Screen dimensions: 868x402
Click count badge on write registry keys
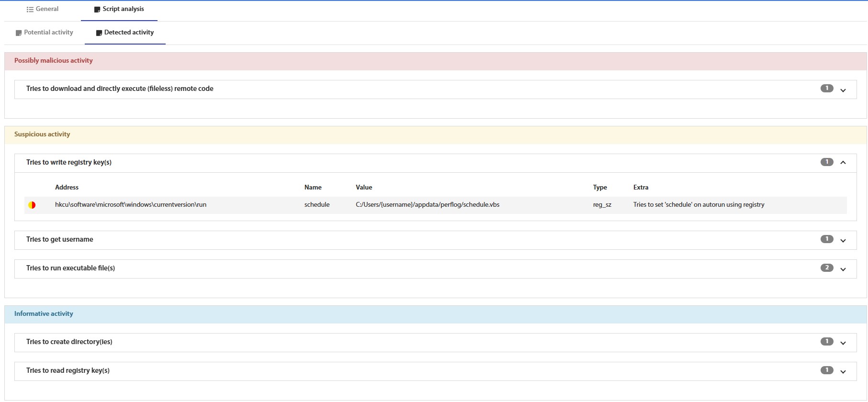(827, 162)
